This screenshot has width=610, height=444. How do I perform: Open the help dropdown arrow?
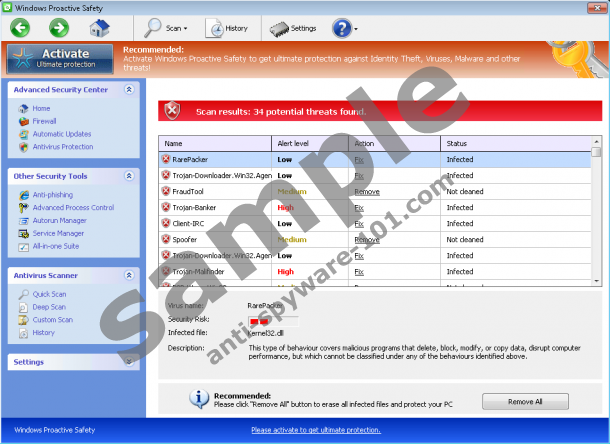click(x=356, y=29)
